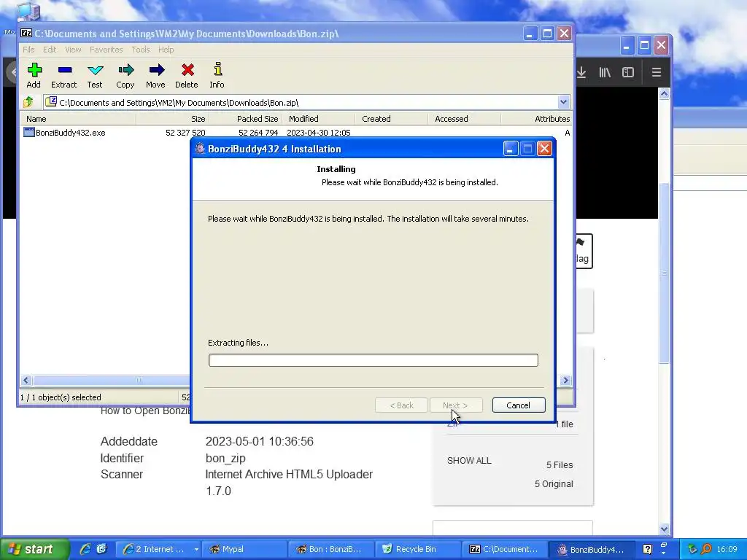Click the Extract icon in 7-Zip

point(64,71)
